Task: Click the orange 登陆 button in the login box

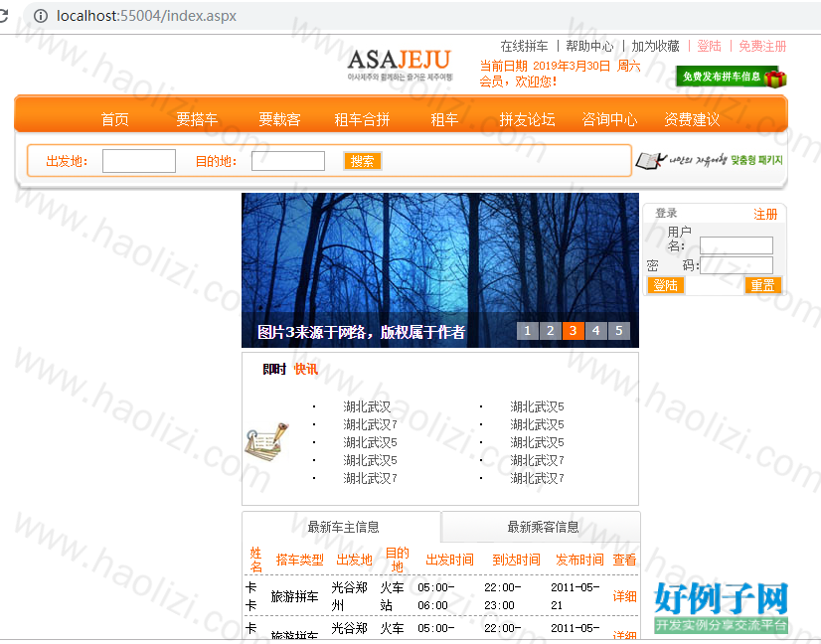Action: (x=666, y=285)
